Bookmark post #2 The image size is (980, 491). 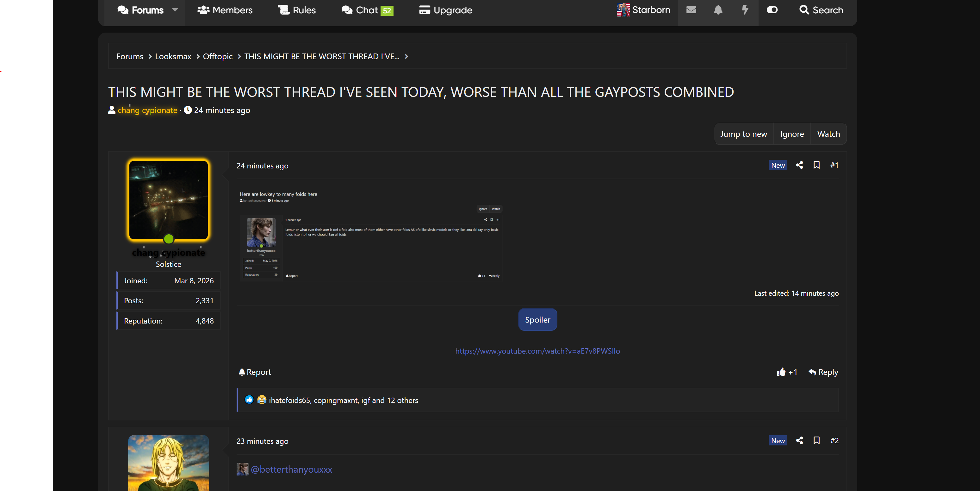pos(816,440)
